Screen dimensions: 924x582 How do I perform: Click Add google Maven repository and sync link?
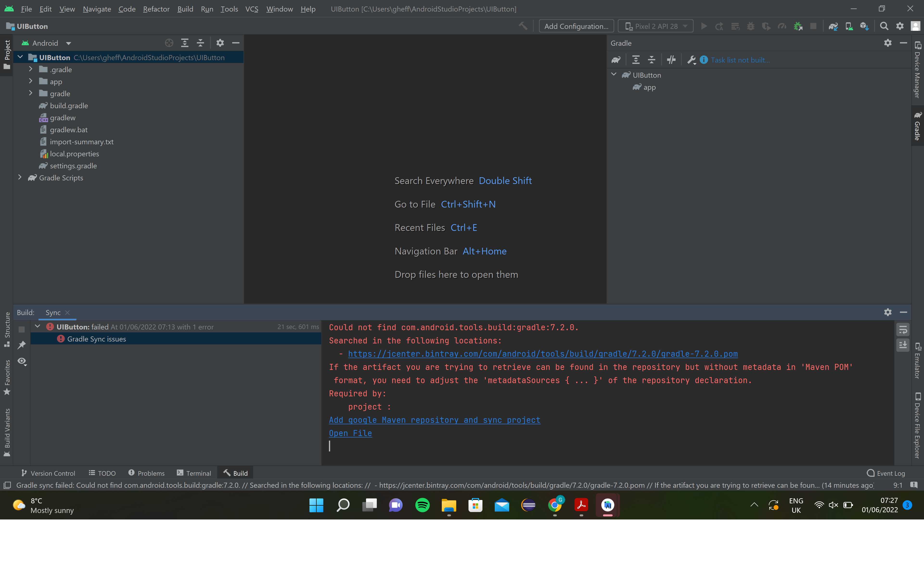pyautogui.click(x=434, y=420)
